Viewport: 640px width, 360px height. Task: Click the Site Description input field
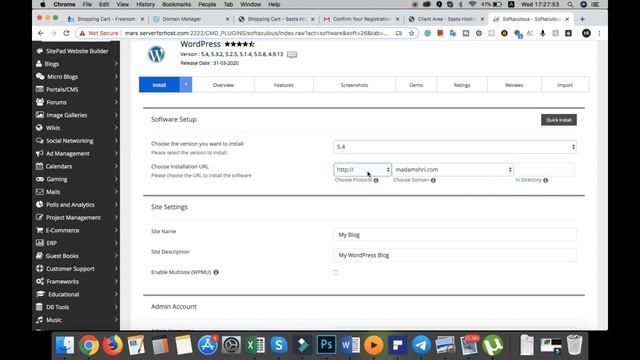(x=455, y=255)
